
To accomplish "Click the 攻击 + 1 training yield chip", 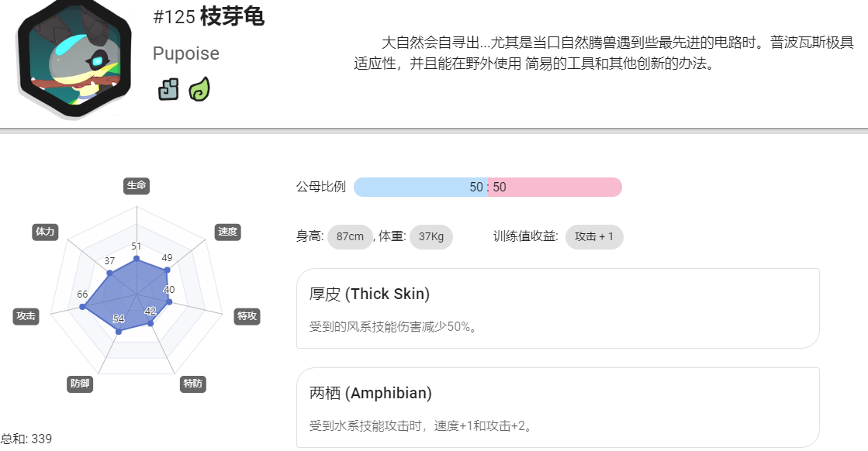I will (594, 237).
